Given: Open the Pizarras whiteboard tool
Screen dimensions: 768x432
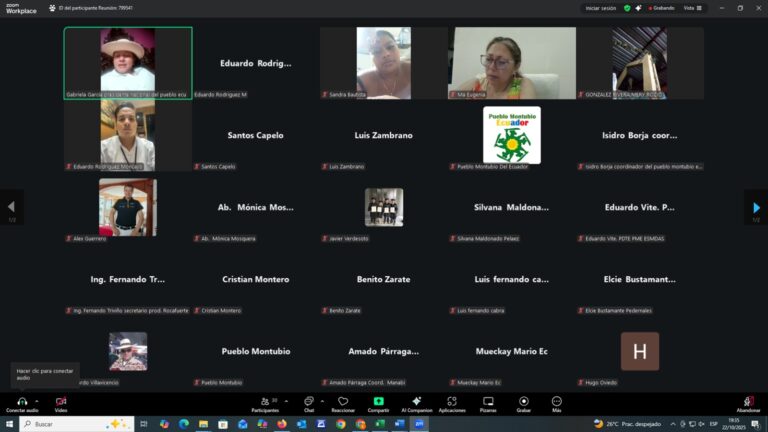Looking at the screenshot, I should (x=488, y=401).
